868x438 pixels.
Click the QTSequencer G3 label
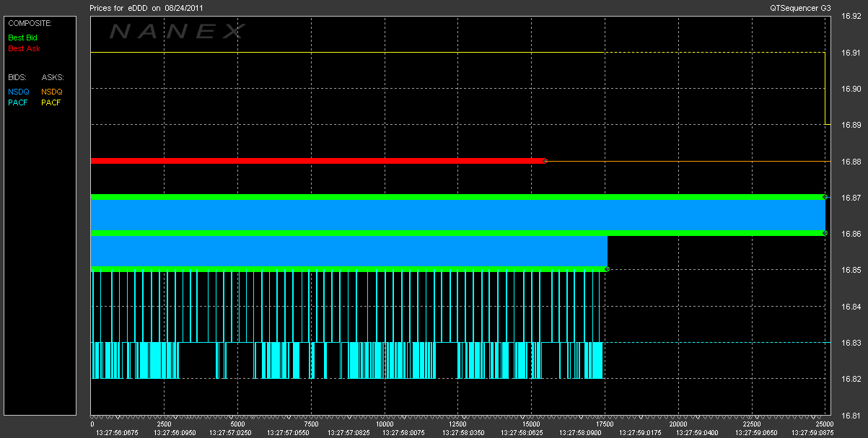pos(801,7)
